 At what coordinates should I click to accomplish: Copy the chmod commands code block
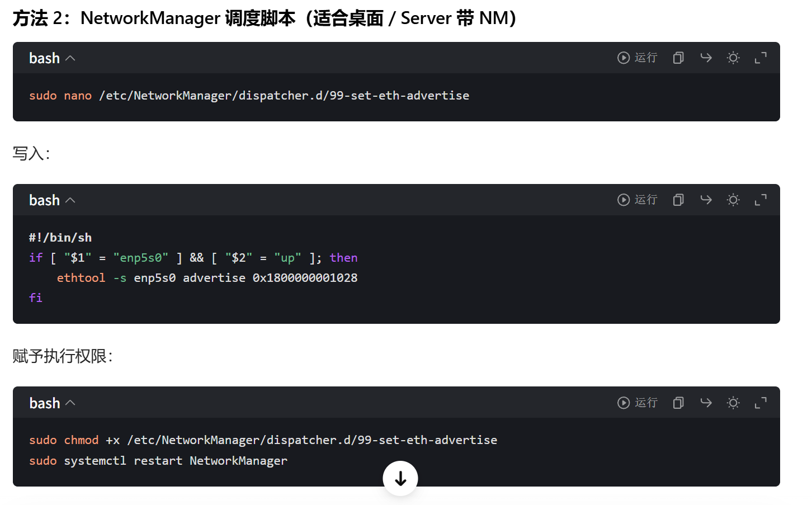pos(678,403)
